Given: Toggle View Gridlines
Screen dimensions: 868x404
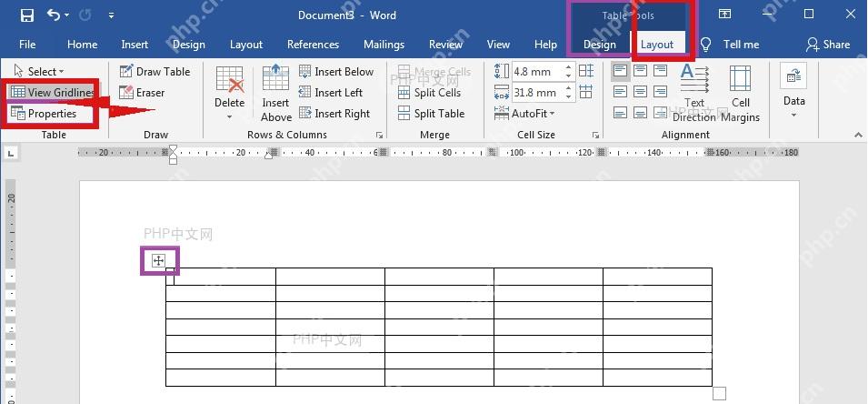Looking at the screenshot, I should pyautogui.click(x=53, y=93).
